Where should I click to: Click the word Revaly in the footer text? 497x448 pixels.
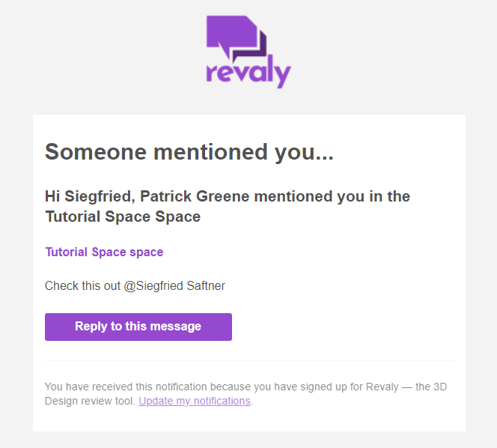point(382,387)
